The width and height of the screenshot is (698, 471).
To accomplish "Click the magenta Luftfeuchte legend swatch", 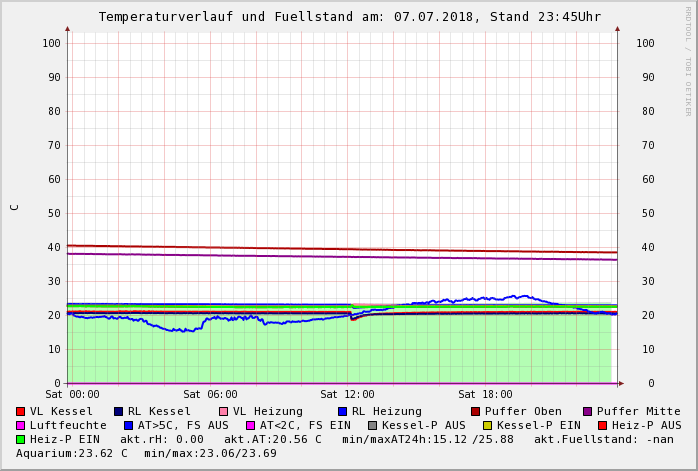I will 21,425.
